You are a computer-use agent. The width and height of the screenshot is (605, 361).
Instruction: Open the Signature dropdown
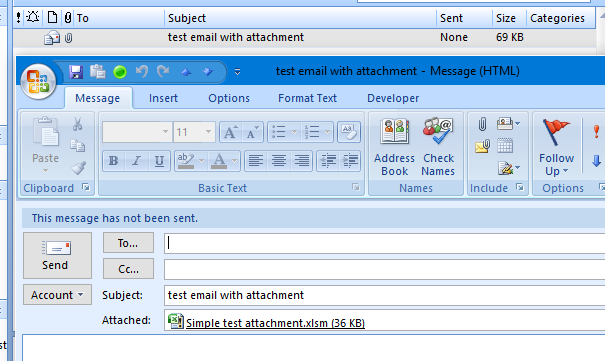(x=509, y=168)
